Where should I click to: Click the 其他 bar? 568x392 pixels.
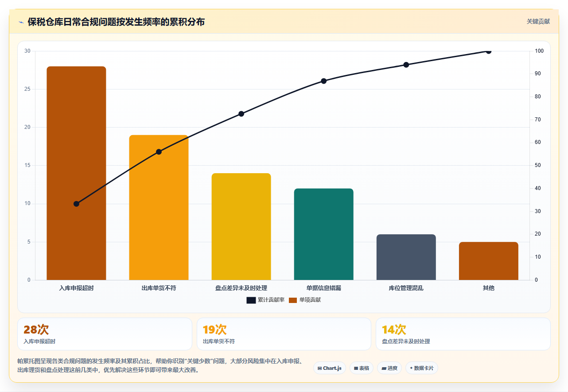click(x=488, y=261)
